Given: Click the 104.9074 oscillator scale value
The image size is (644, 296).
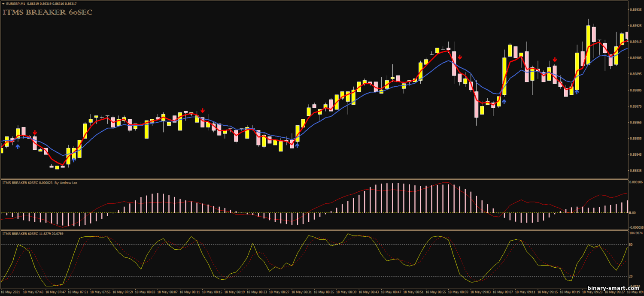Looking at the screenshot, I should [x=635, y=233].
